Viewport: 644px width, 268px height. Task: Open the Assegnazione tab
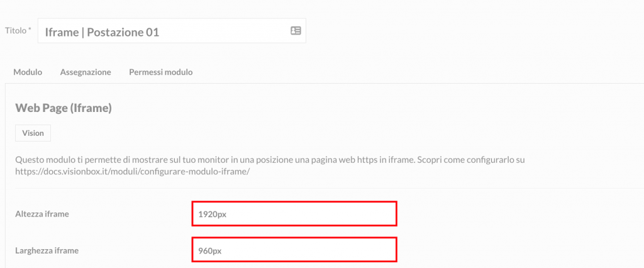[x=86, y=72]
